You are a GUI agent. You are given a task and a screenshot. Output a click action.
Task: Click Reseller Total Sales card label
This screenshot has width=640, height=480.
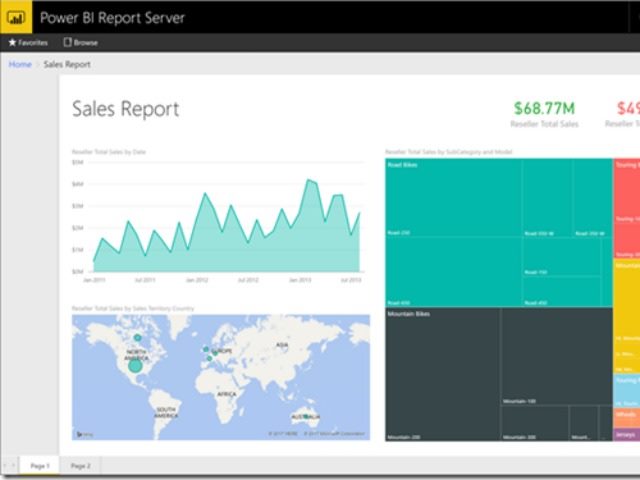pos(544,124)
